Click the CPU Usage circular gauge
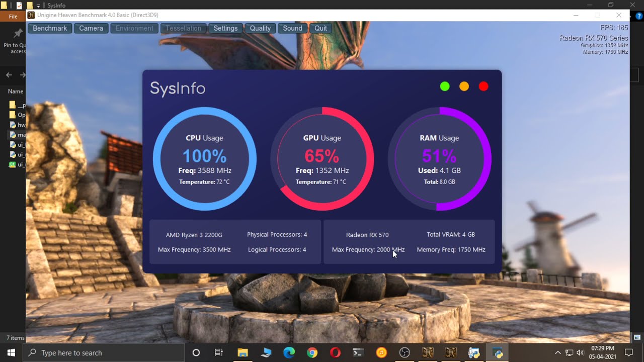 [204, 159]
